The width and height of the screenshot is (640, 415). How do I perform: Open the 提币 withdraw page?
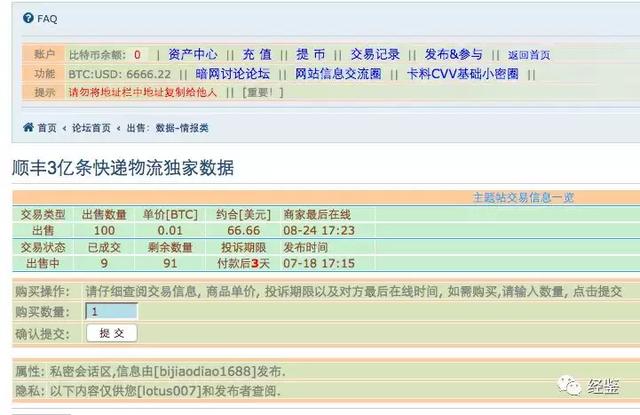(311, 54)
